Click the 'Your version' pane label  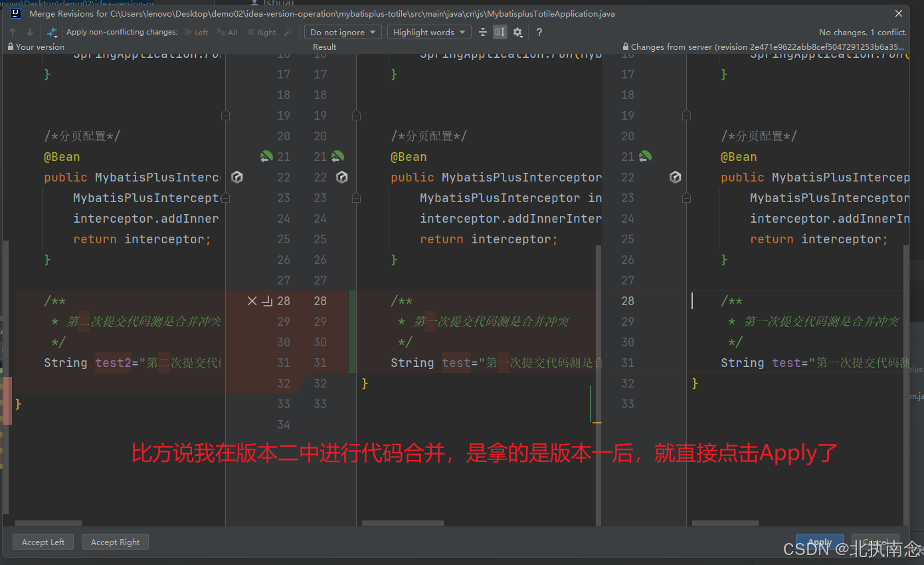click(x=41, y=47)
